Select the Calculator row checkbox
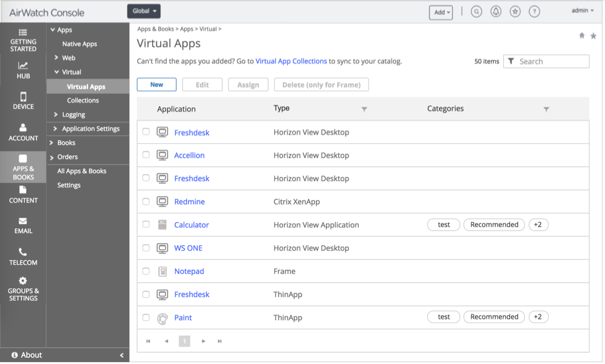 pos(146,224)
